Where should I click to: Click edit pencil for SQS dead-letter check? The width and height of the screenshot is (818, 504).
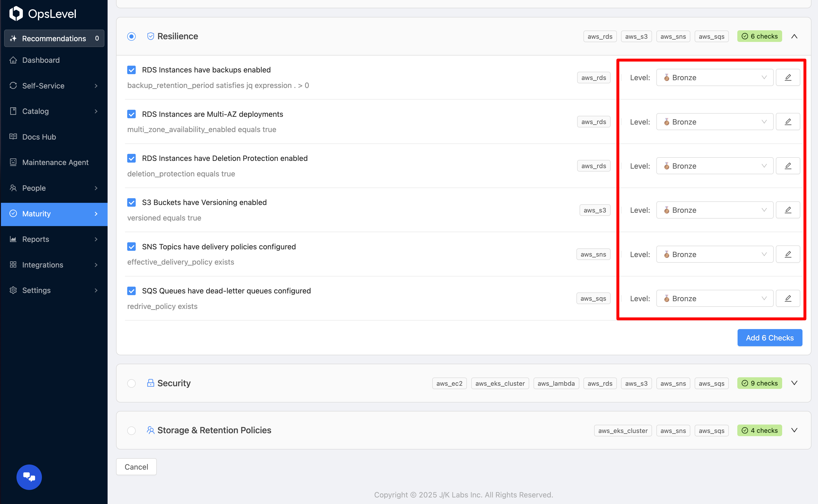click(x=788, y=298)
